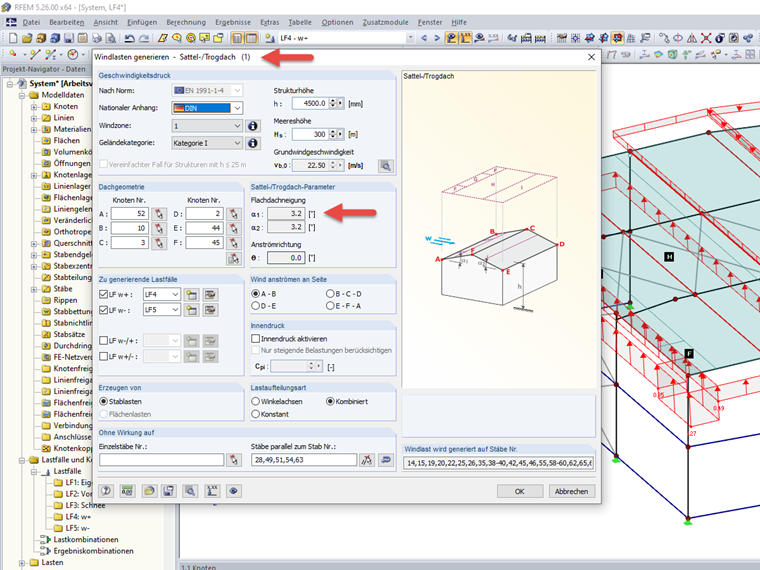Click pick parallel members icon
The width and height of the screenshot is (760, 570).
coord(367,460)
